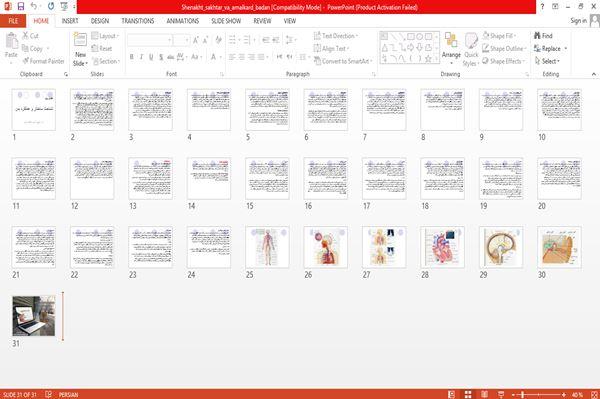Toggle Bold formatting
This screenshot has width=600, height=399.
tap(132, 57)
